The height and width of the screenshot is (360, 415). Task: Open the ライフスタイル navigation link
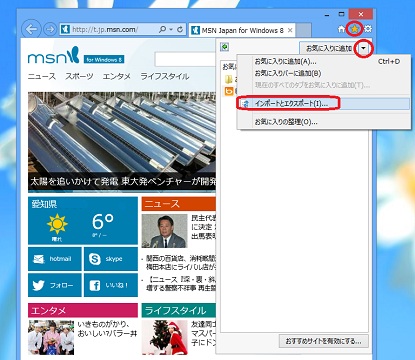[x=165, y=76]
